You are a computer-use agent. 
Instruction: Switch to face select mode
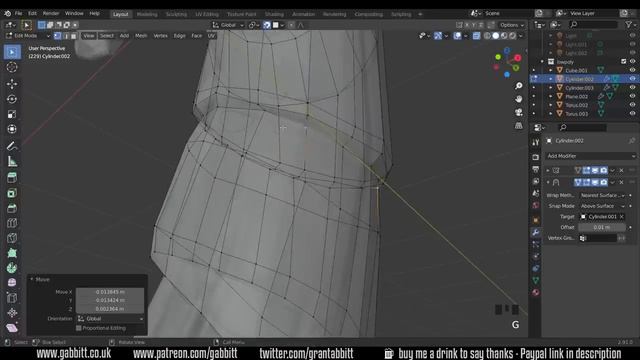[x=73, y=36]
